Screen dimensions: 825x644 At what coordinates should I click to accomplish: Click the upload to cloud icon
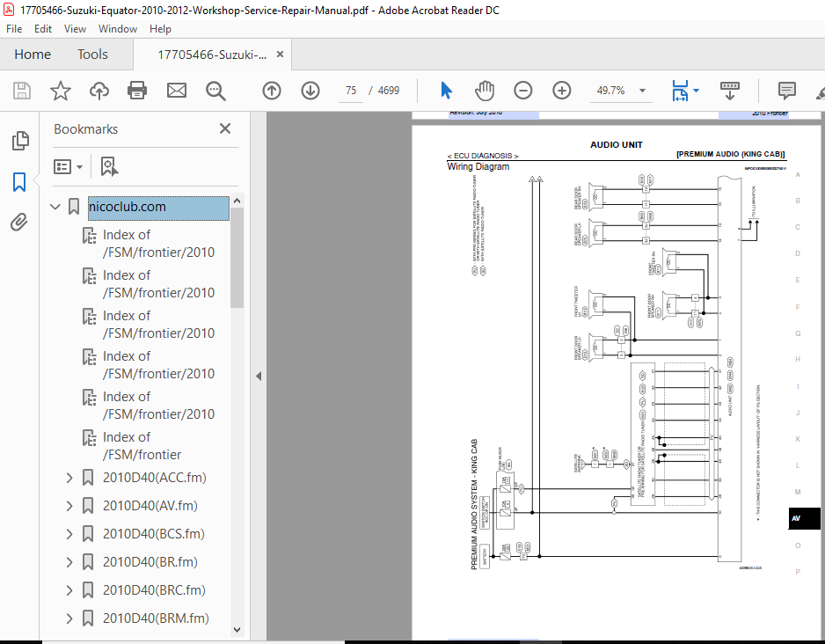pos(99,91)
